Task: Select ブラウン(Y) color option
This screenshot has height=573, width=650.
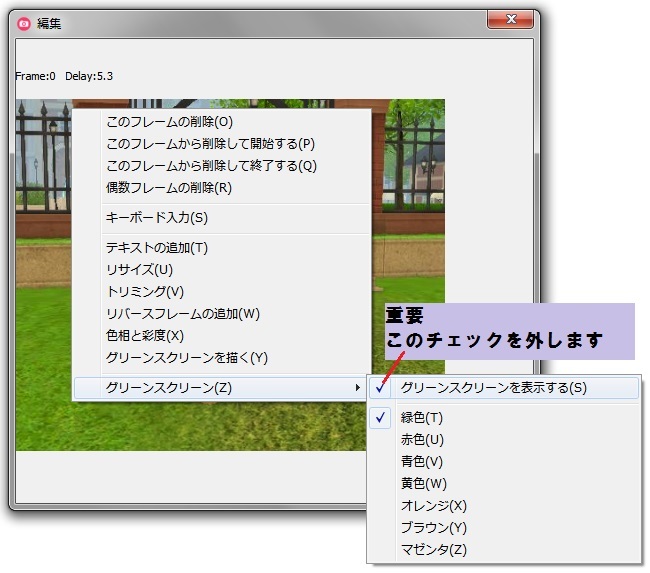Action: point(504,528)
